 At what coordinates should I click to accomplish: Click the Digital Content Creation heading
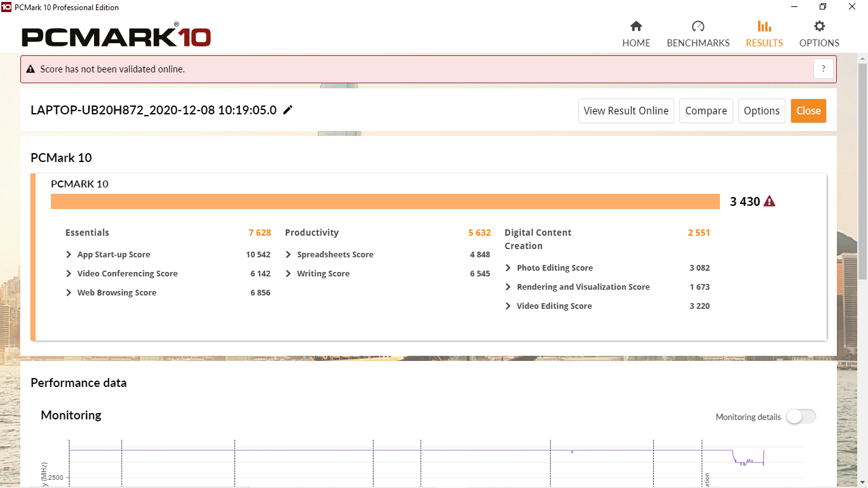coord(538,239)
